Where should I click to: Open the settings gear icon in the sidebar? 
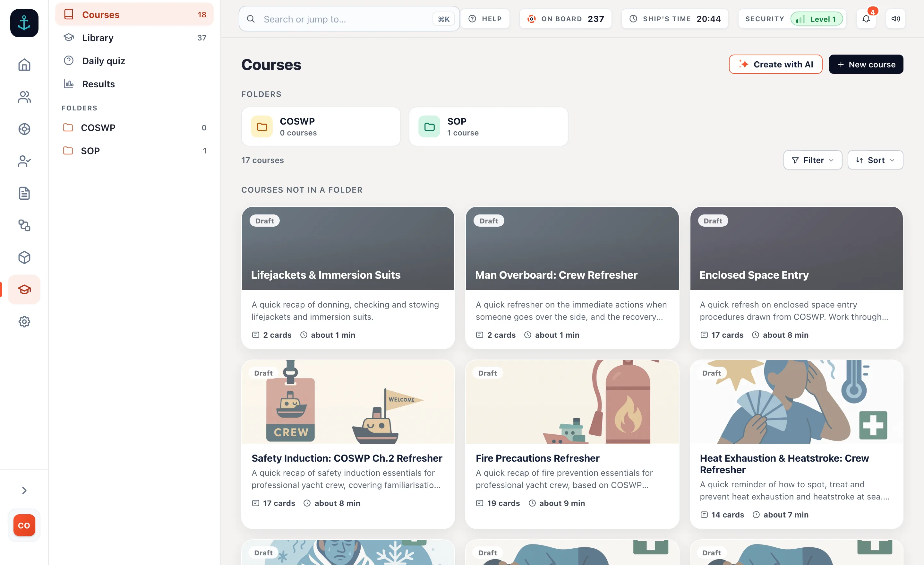pos(24,322)
